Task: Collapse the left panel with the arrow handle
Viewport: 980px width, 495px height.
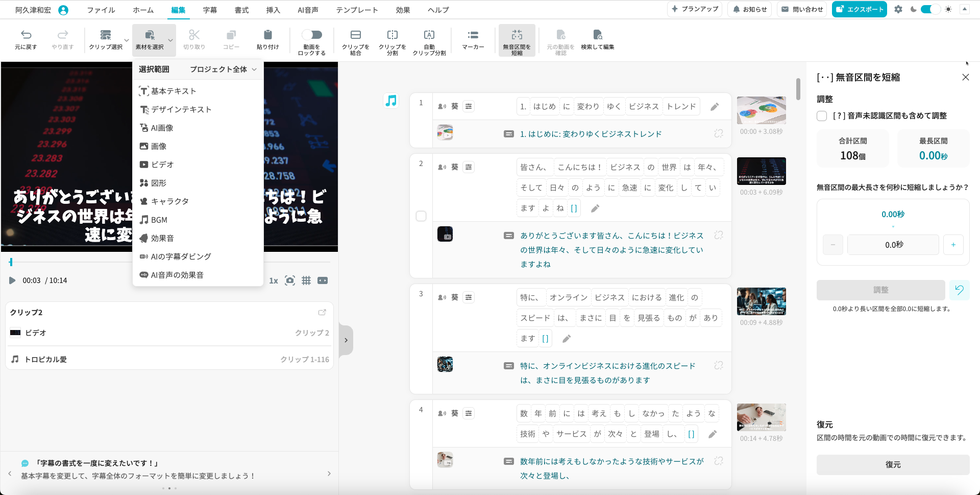Action: point(346,340)
